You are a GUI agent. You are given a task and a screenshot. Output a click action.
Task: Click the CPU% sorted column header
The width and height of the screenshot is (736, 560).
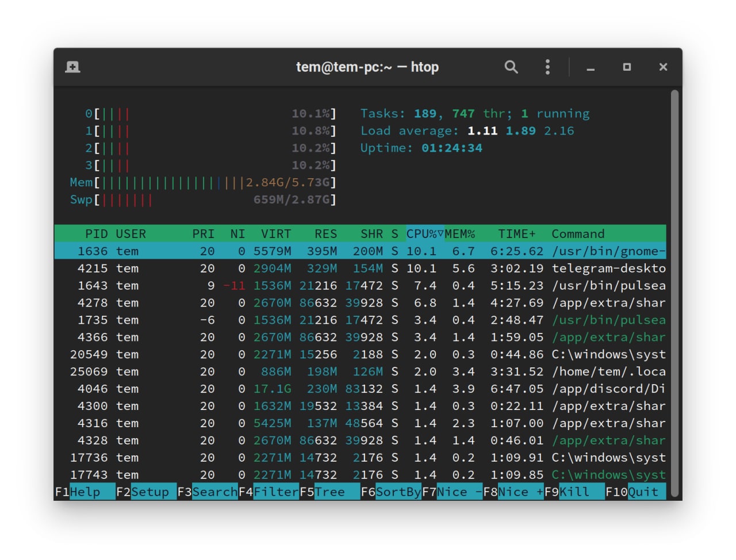[x=425, y=234]
